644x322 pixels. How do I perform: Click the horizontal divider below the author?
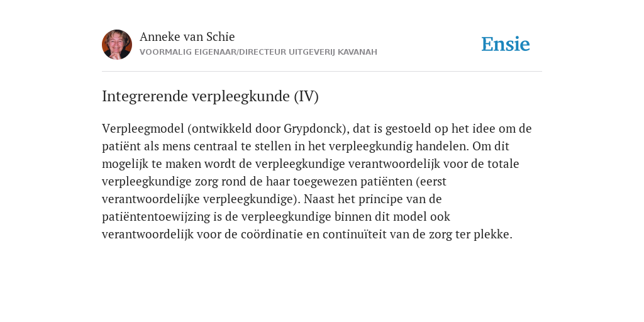(322, 72)
